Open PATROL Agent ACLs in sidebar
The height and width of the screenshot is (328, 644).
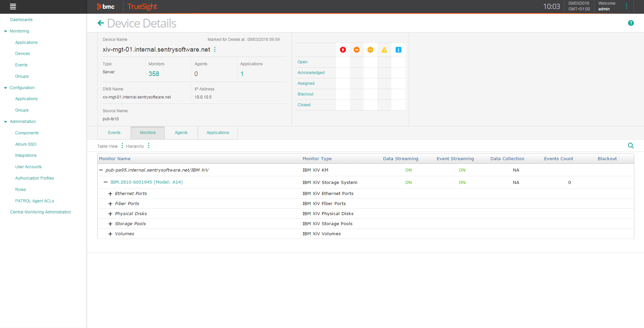click(35, 201)
